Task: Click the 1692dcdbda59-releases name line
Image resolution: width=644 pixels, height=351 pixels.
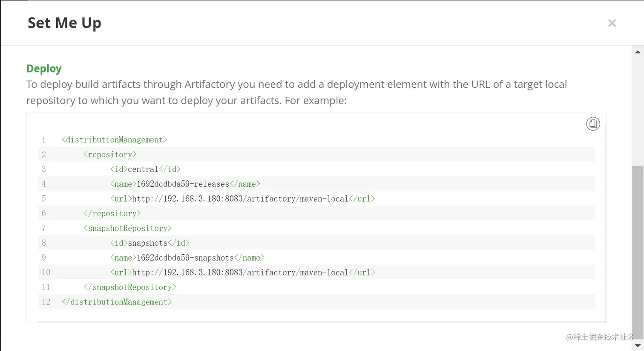Action: tap(185, 184)
